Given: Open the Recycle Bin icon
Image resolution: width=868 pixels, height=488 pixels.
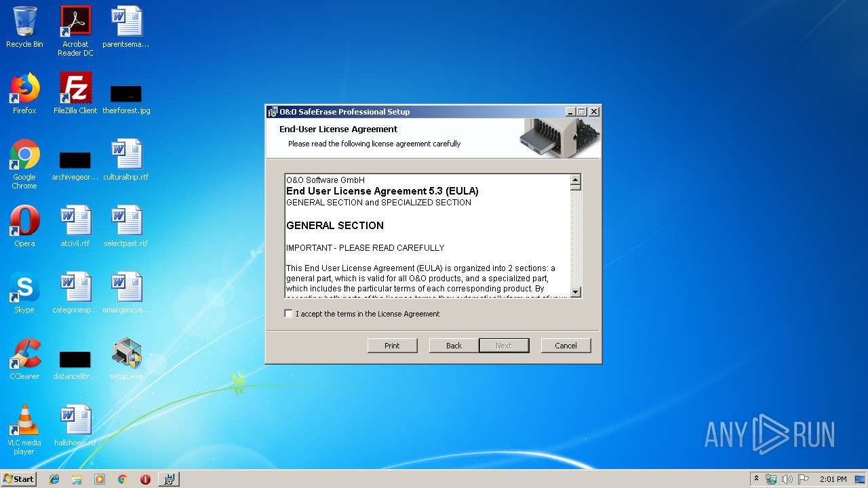Looking at the screenshot, I should tap(24, 27).
